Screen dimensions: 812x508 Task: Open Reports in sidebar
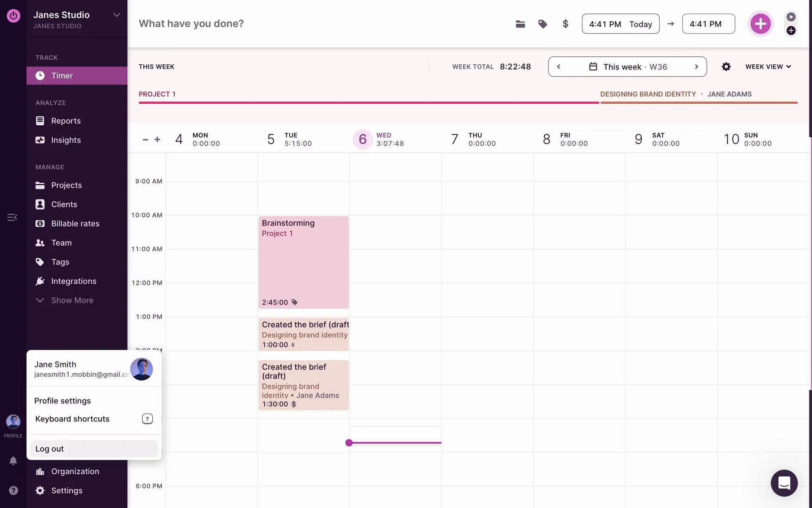click(x=66, y=121)
